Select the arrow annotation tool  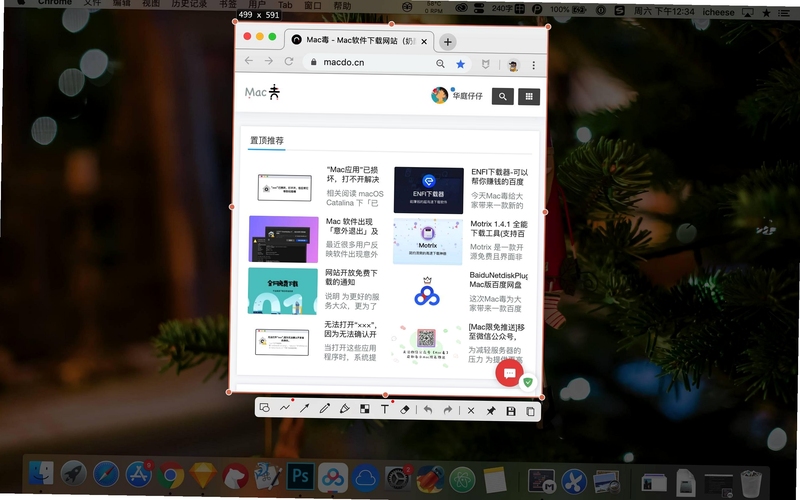[x=305, y=408]
